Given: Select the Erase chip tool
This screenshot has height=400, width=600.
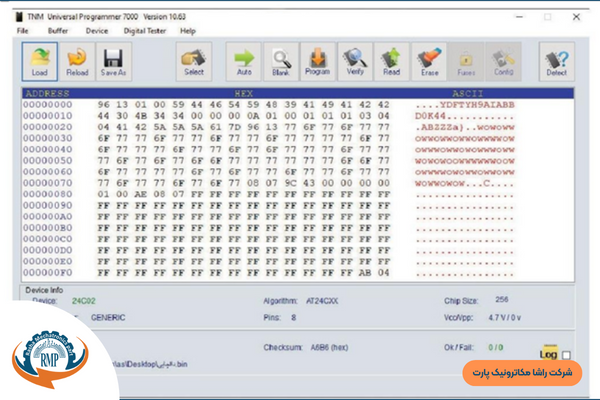Looking at the screenshot, I should pyautogui.click(x=428, y=61).
